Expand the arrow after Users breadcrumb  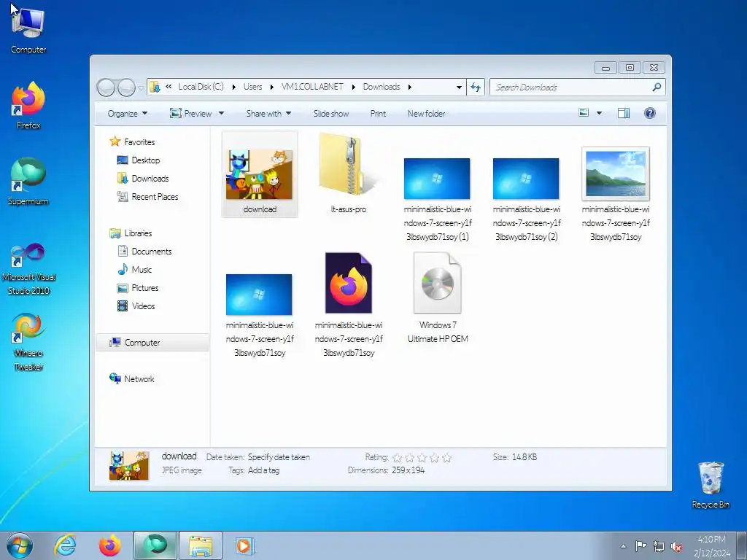[271, 87]
